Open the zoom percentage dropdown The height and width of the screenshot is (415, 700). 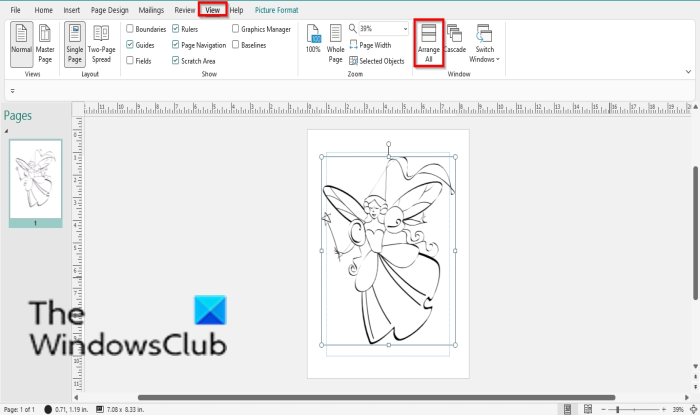coord(402,29)
